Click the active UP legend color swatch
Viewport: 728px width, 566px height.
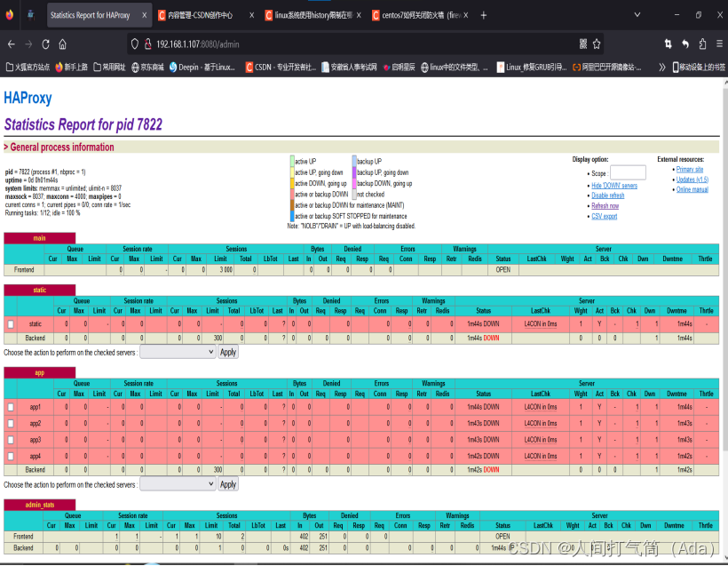point(292,161)
